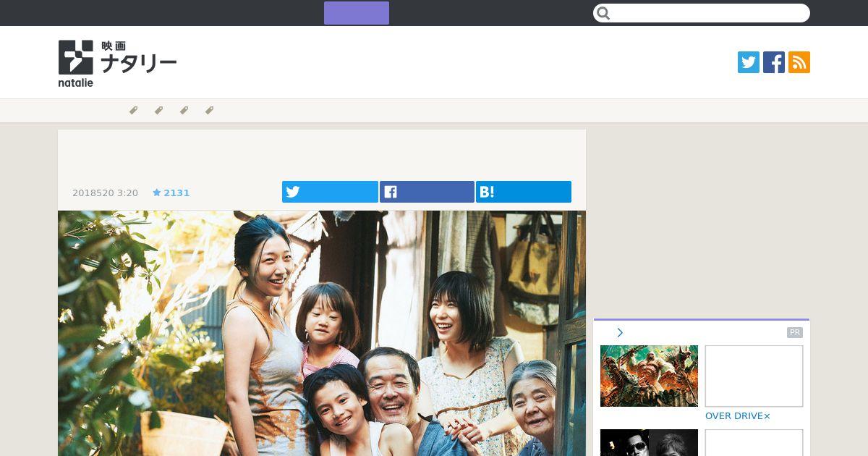Click the article date 2018520 3:20
The image size is (868, 456).
[105, 193]
